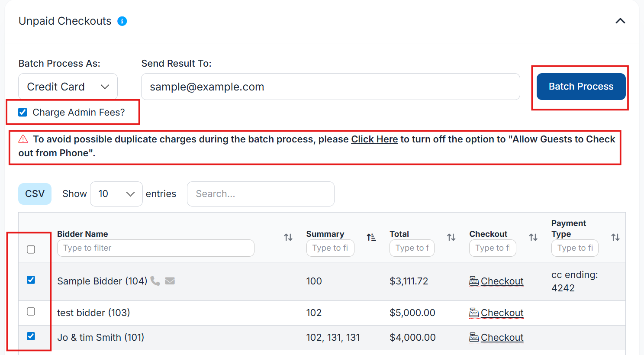Select the test bidder (103) row checkbox
The width and height of the screenshot is (644, 355).
click(31, 312)
